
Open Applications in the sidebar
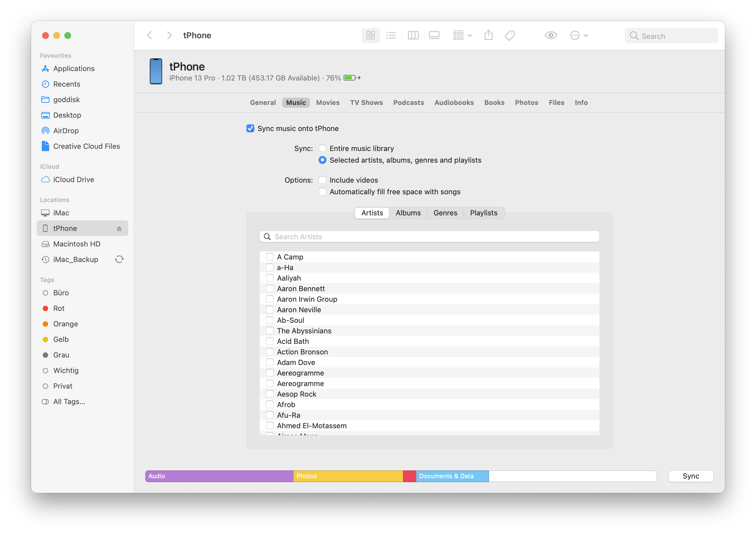(82, 69)
